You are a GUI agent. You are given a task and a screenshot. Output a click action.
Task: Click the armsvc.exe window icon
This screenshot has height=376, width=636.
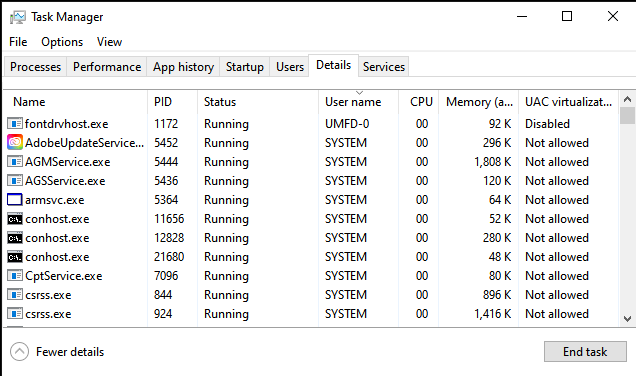(15, 200)
